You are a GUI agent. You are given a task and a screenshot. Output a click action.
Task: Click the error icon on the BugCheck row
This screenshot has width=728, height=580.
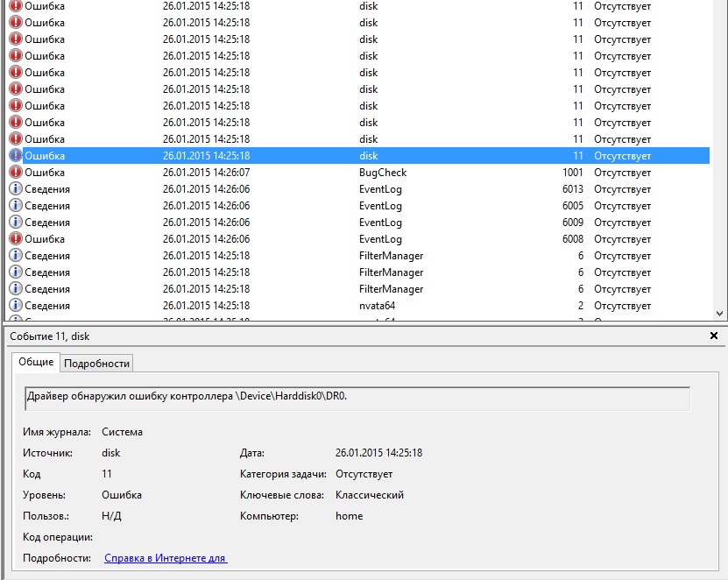coord(16,173)
